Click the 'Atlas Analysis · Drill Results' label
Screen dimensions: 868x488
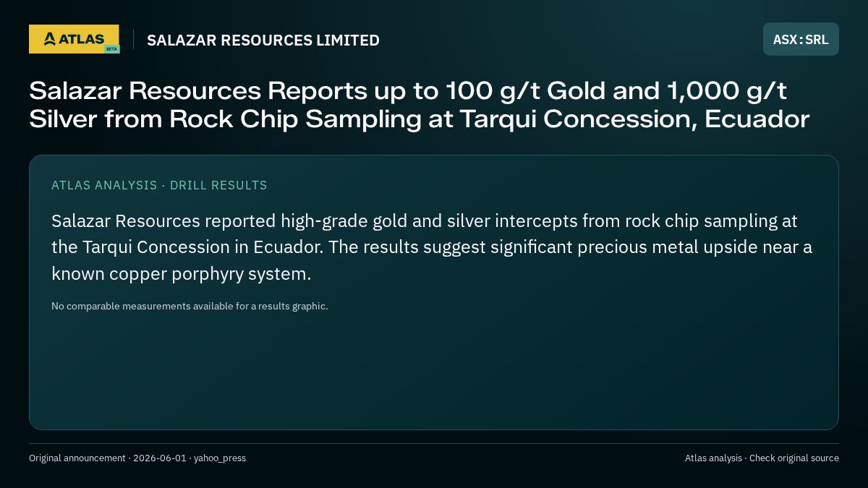(x=159, y=185)
